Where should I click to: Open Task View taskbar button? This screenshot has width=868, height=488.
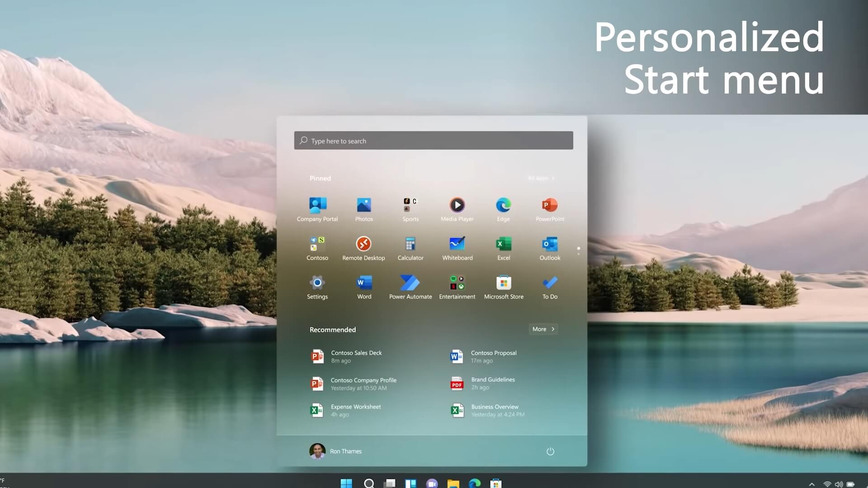click(x=389, y=483)
